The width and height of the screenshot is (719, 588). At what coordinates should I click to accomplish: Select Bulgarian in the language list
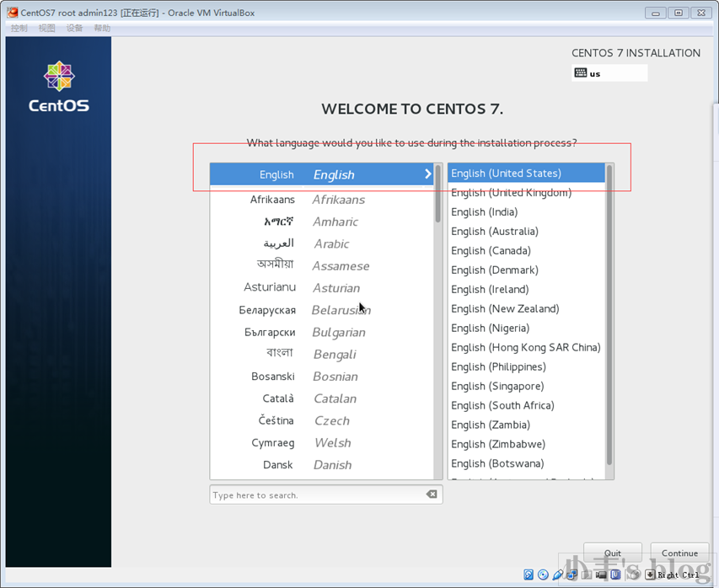coord(321,332)
